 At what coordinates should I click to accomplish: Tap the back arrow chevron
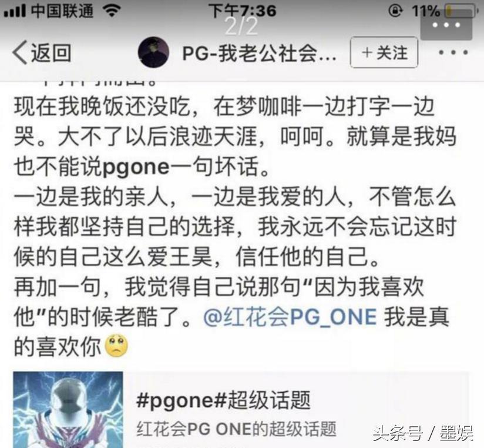click(19, 52)
